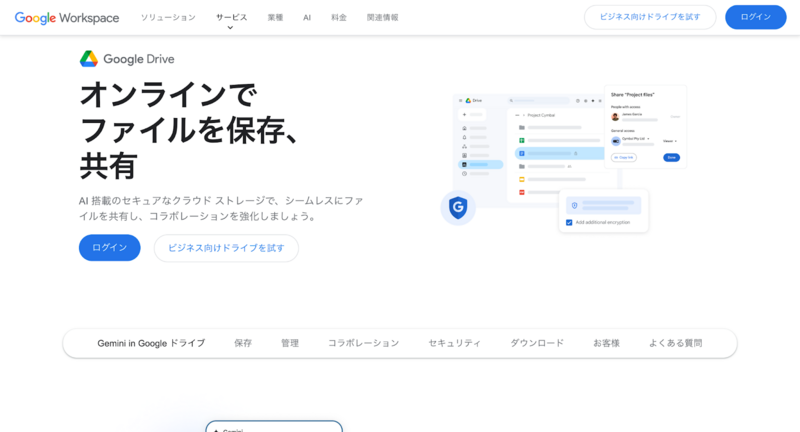
Task: Toggle Add additional encryption checkbox in illustration
Action: point(569,222)
